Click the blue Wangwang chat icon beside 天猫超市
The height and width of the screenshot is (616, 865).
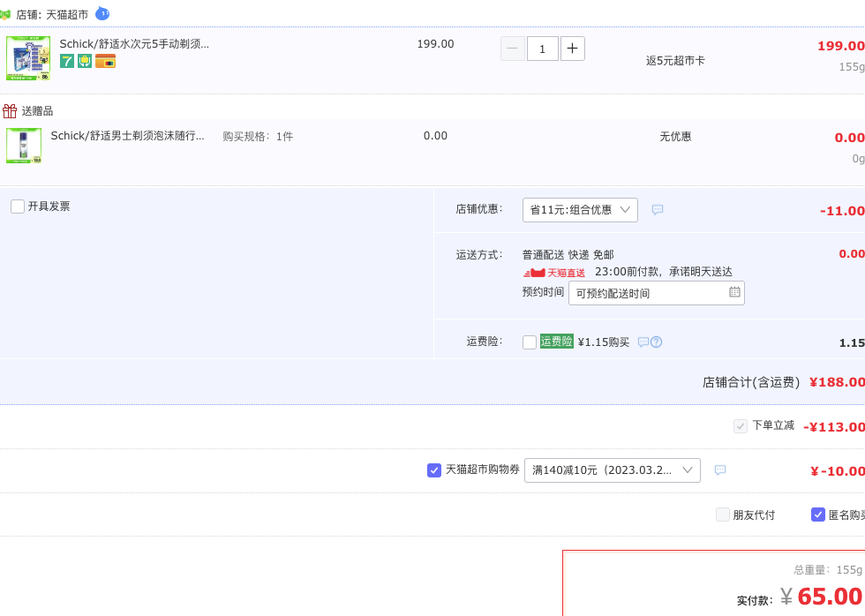102,13
